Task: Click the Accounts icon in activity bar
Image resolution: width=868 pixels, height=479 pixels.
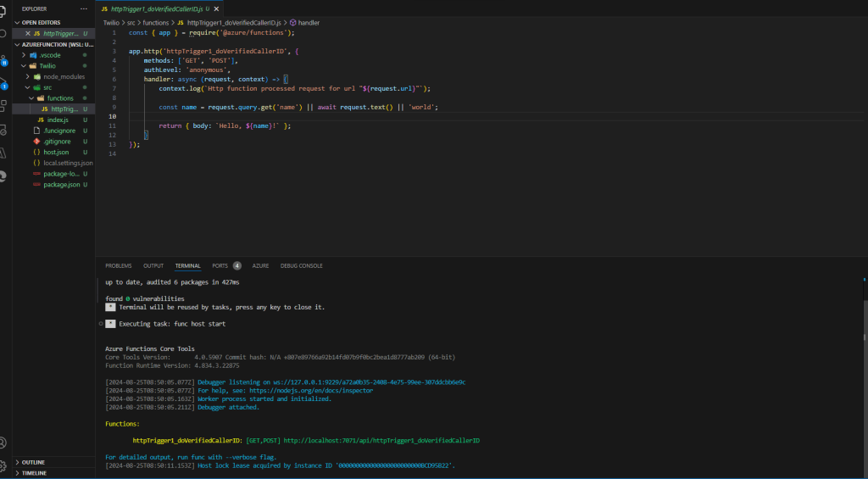Action: pyautogui.click(x=3, y=443)
